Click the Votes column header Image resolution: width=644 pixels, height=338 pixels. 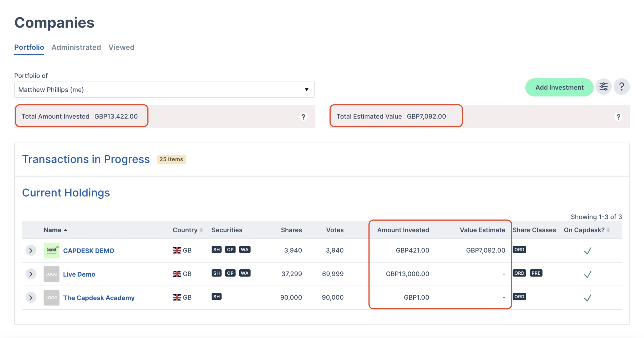pyautogui.click(x=335, y=230)
